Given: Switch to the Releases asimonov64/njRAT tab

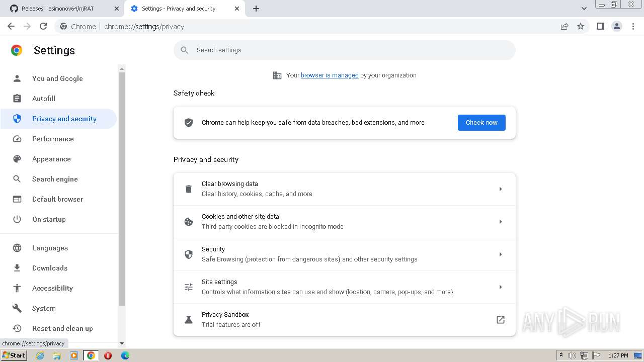Looking at the screenshot, I should 63,9.
